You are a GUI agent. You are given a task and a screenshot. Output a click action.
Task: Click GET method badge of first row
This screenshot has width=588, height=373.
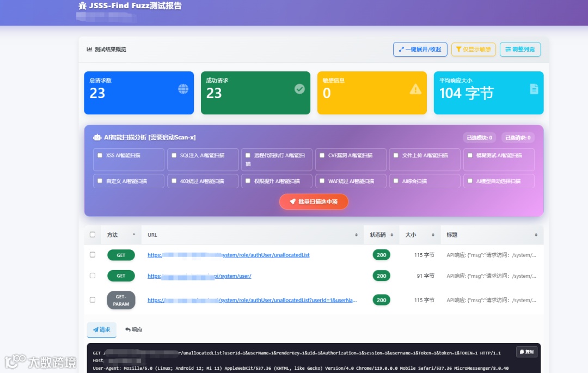(x=121, y=255)
